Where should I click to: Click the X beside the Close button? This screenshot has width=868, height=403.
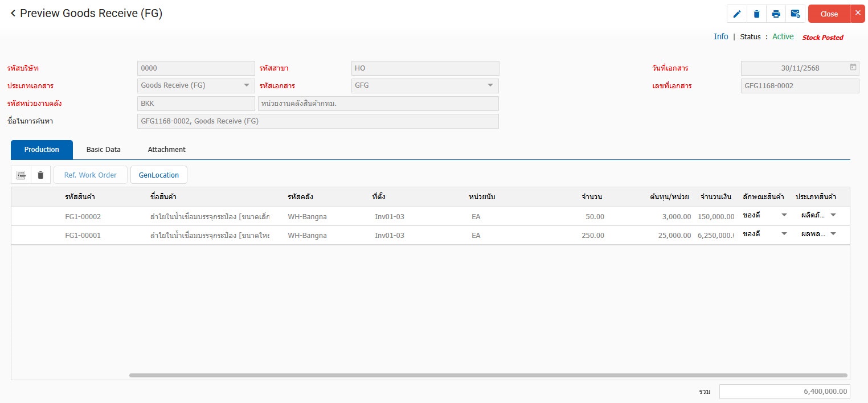coord(858,13)
